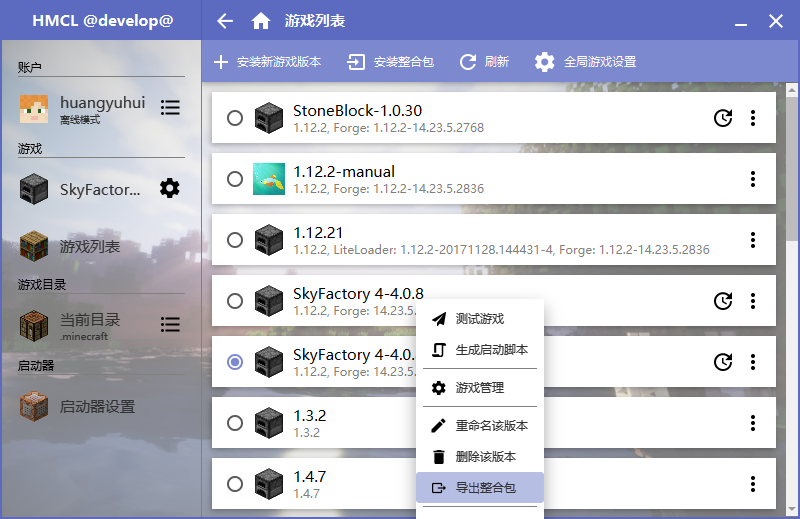Open directory list icon beside 当前目录
This screenshot has width=800, height=519.
point(170,325)
